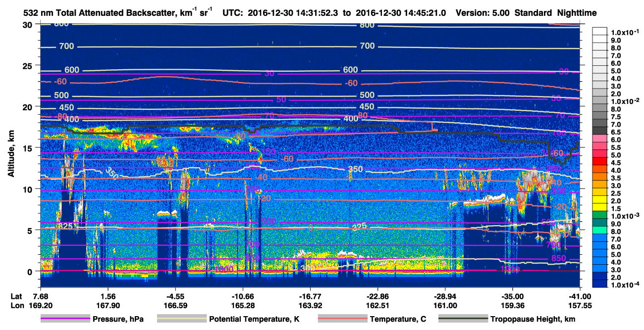Click latitude value '-41.00'

[580, 296]
